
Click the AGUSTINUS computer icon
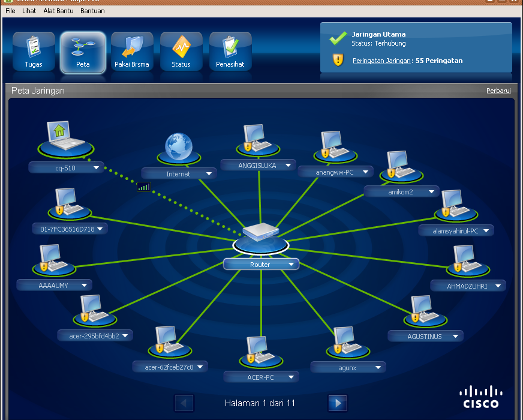coord(425,311)
